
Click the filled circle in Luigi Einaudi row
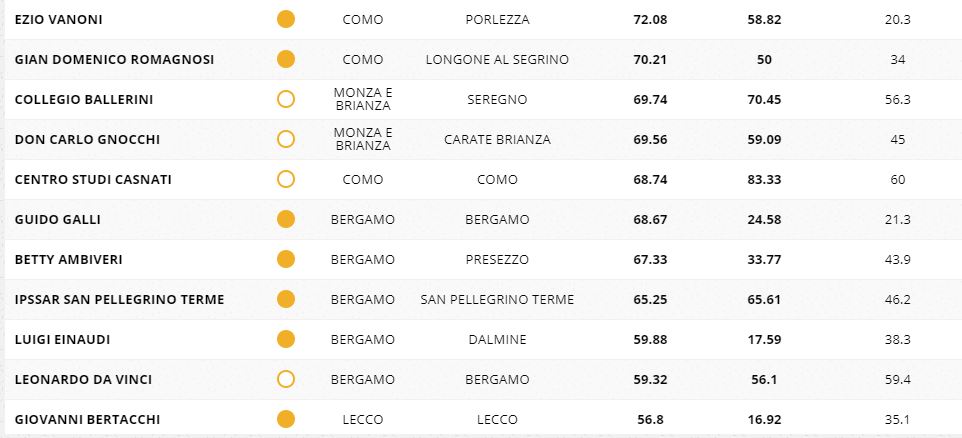coord(286,339)
